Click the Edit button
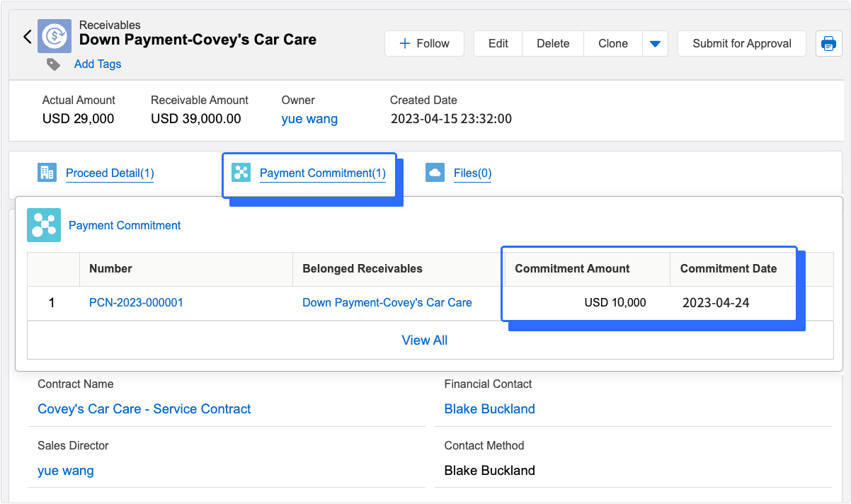Image resolution: width=851 pixels, height=504 pixels. pos(498,44)
